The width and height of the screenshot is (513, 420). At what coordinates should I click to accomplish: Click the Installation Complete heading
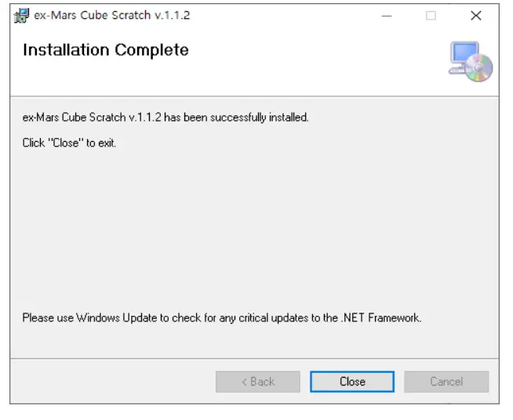105,50
